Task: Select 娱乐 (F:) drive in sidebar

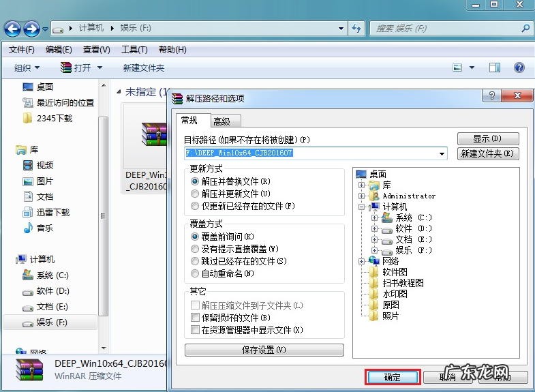Action: click(50, 322)
